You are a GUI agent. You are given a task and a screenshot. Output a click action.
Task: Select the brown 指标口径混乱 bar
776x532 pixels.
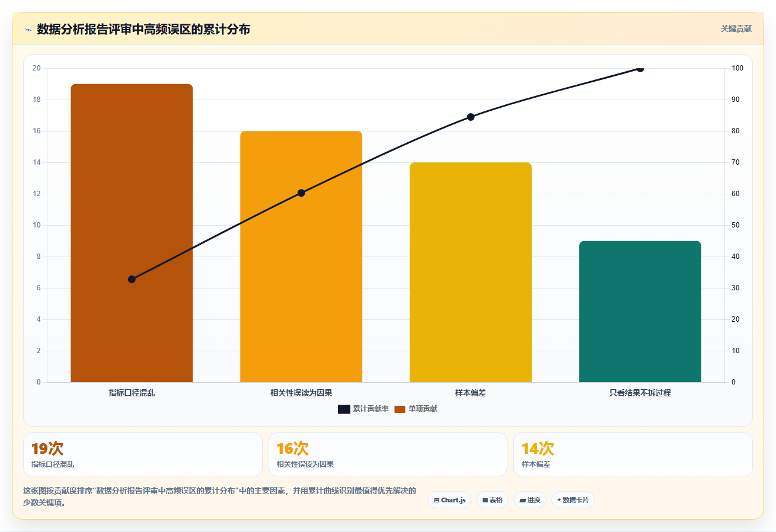point(132,233)
